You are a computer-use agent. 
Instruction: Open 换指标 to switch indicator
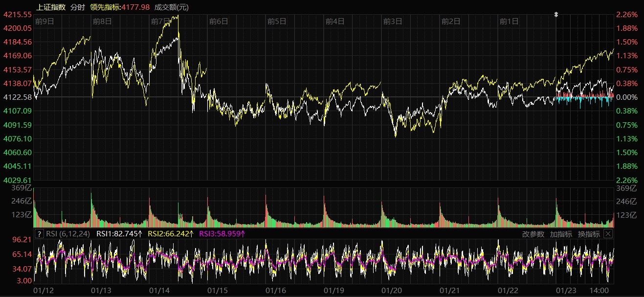tap(589, 234)
